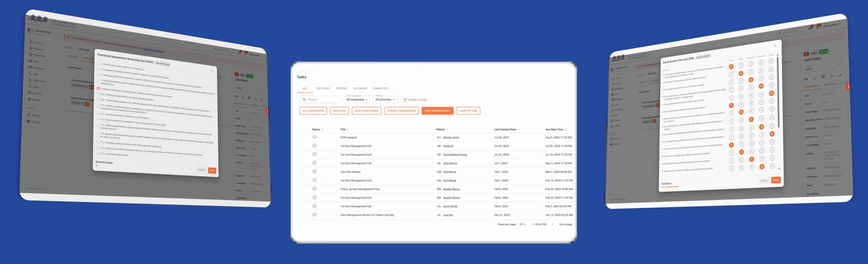Image resolution: width=868 pixels, height=264 pixels.
Task: Click the search magnifier icon in Tasks
Action: coord(304,100)
